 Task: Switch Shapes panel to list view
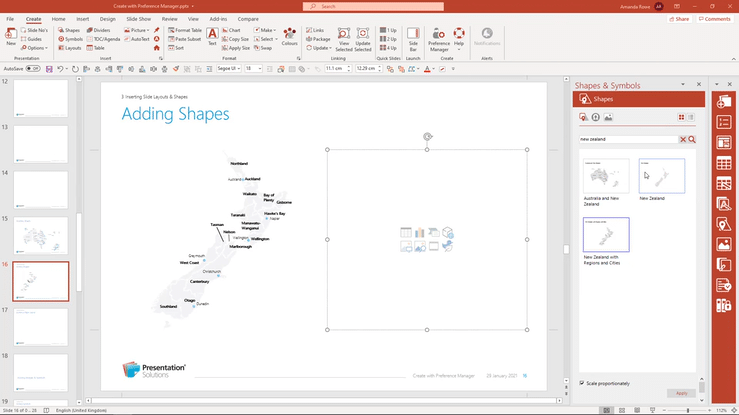pyautogui.click(x=691, y=118)
